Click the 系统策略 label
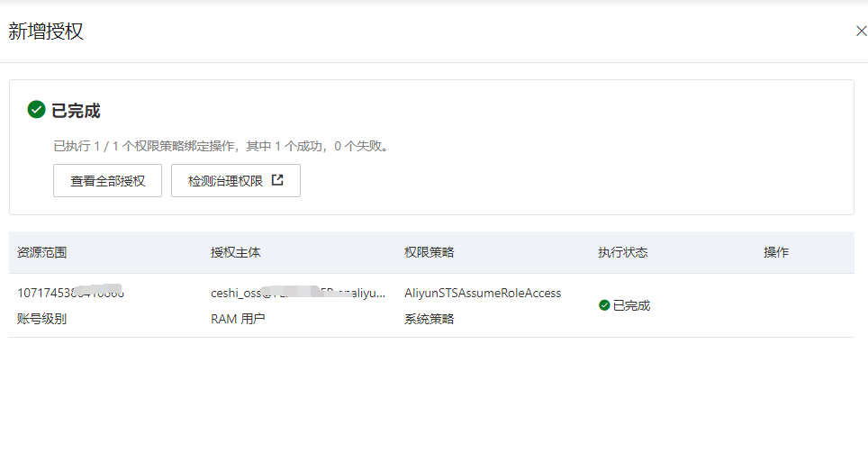868x453 pixels. click(429, 319)
